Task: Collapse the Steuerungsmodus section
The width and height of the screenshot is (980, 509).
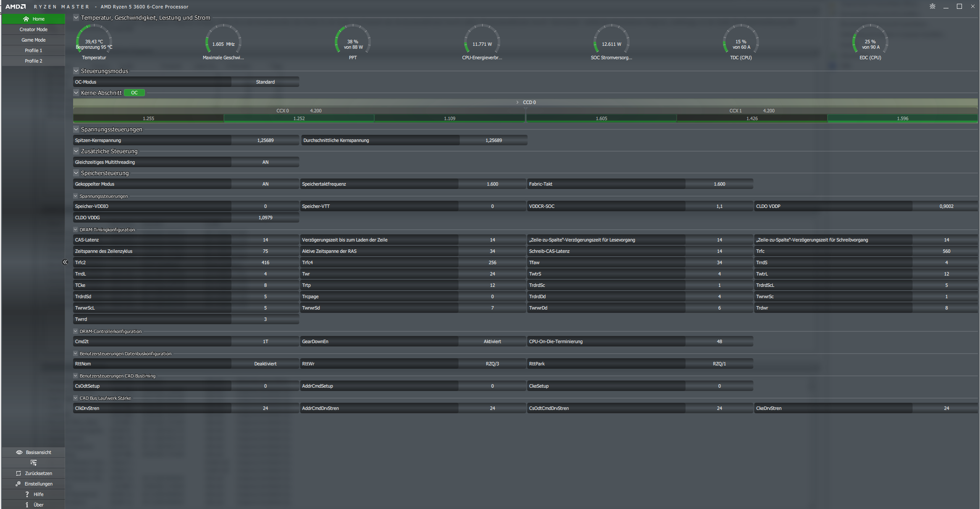Action: click(76, 71)
